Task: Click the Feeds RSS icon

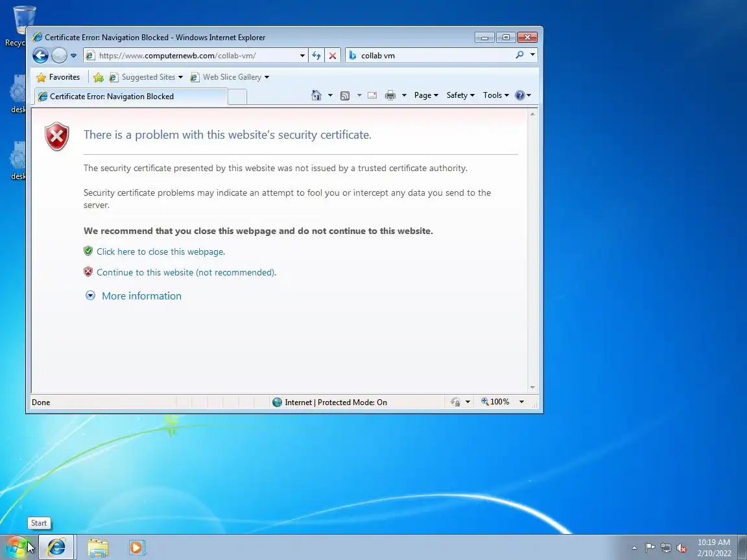Action: pos(345,96)
